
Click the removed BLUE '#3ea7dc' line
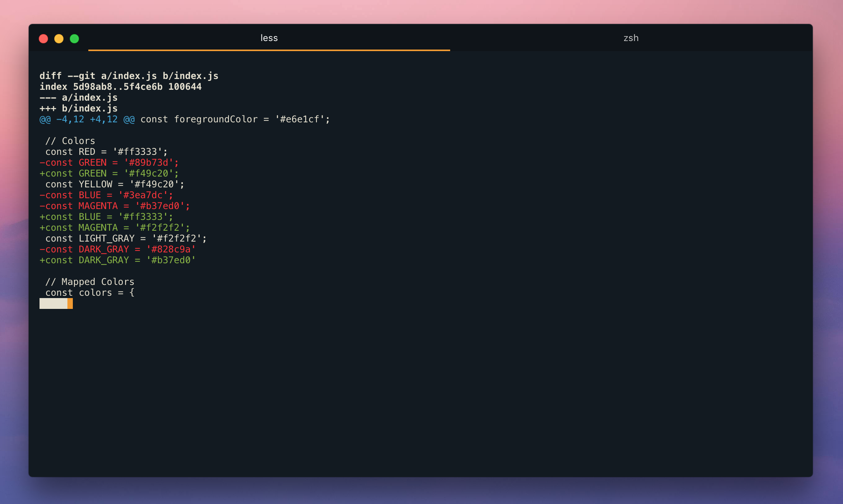tap(106, 195)
